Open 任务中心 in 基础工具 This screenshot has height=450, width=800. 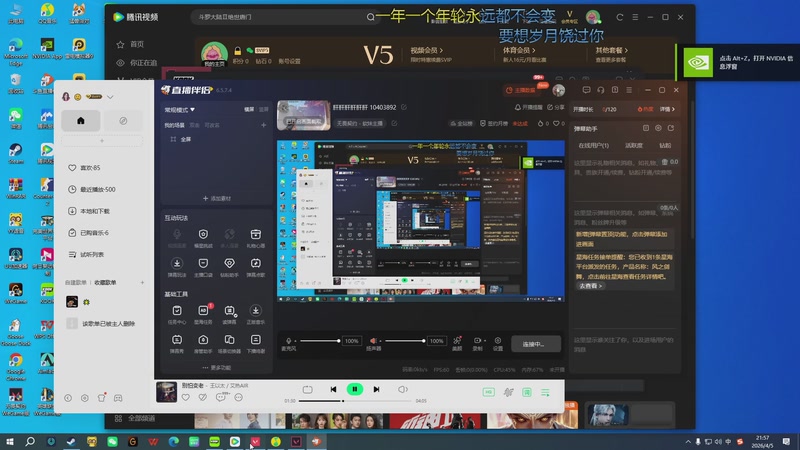(177, 313)
